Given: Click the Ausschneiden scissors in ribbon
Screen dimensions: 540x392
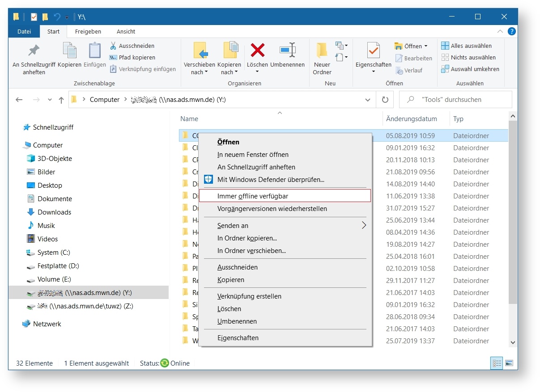Looking at the screenshot, I should (x=113, y=46).
